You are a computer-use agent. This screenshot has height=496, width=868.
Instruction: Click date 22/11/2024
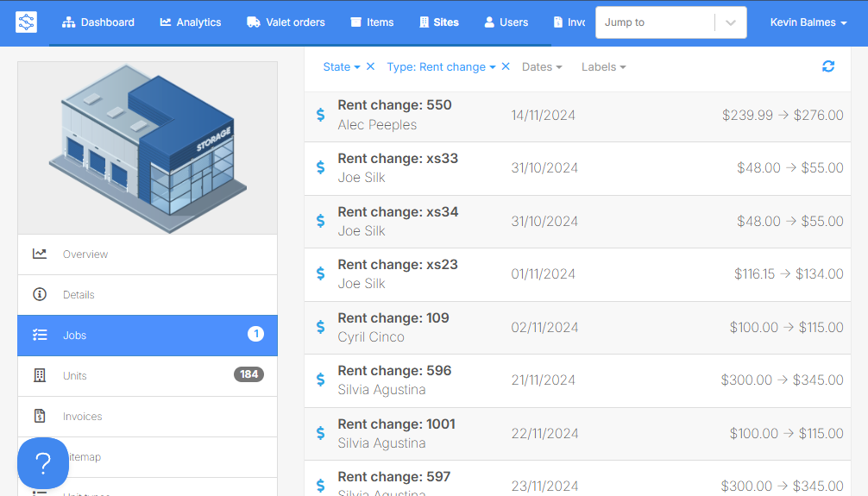pyautogui.click(x=544, y=433)
